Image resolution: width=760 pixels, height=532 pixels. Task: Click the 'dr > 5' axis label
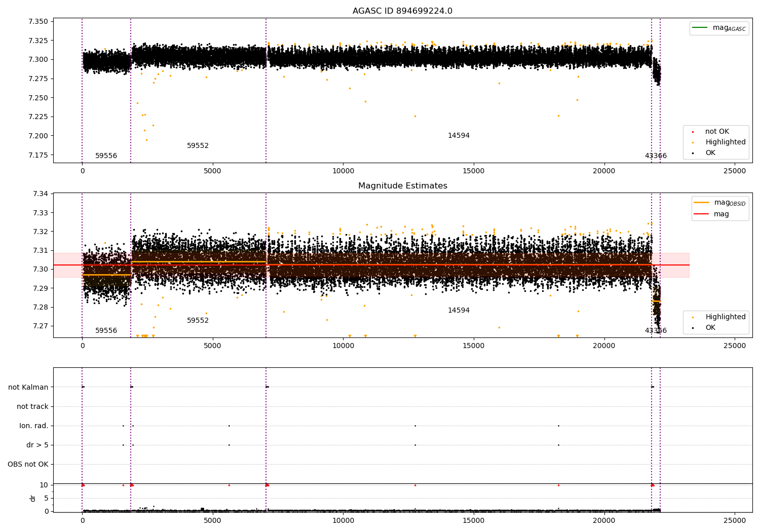37,445
